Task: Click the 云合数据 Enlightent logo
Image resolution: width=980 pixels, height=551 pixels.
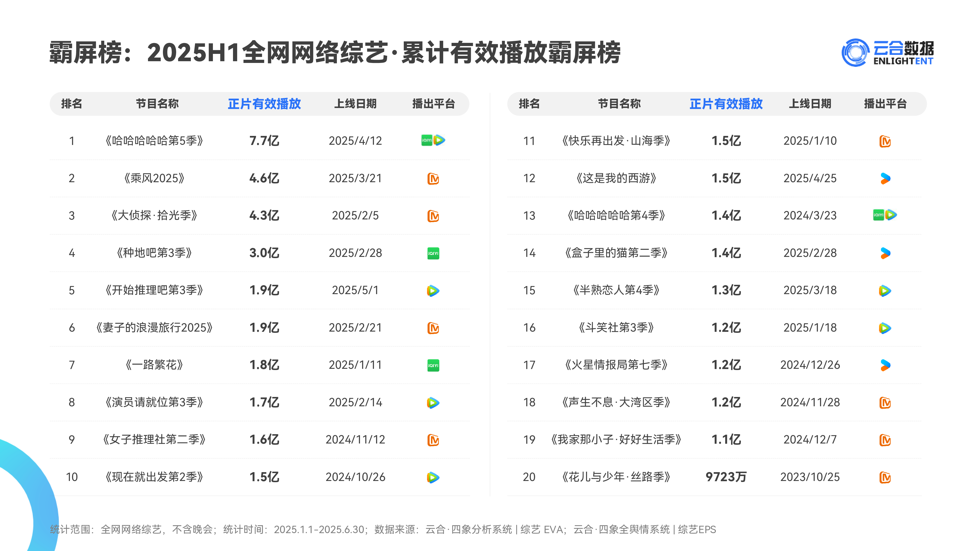Action: 887,52
